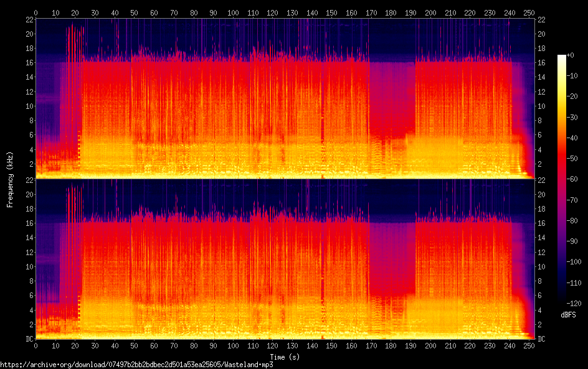Select the 0 mark on top time axis
This screenshot has width=588, height=369.
point(36,12)
